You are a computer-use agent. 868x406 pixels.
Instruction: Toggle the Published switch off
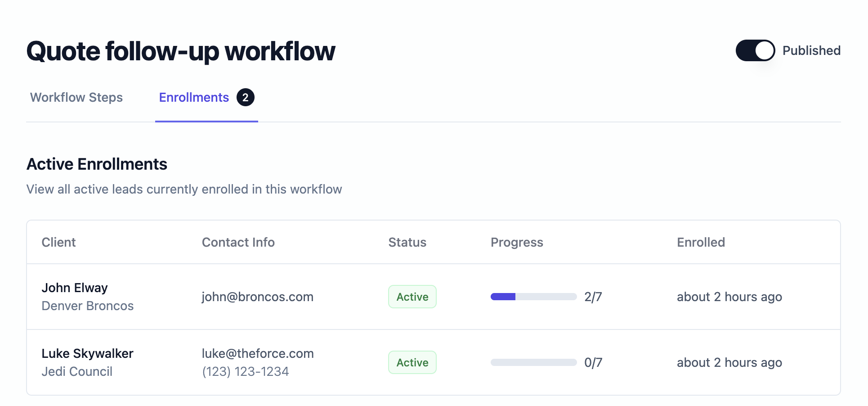click(x=756, y=51)
